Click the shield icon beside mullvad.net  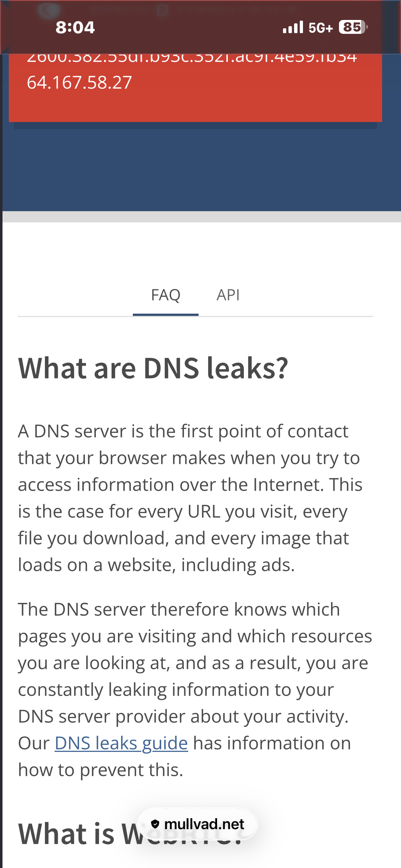(x=155, y=824)
